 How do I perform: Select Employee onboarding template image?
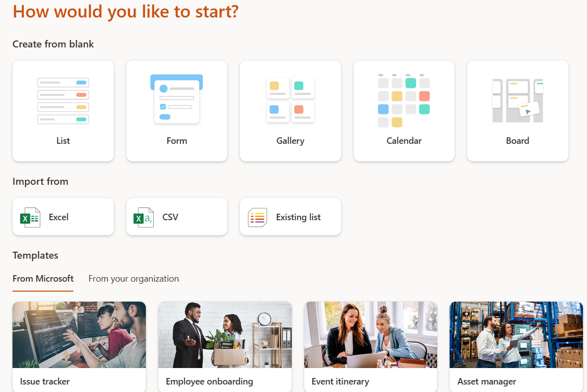[225, 335]
